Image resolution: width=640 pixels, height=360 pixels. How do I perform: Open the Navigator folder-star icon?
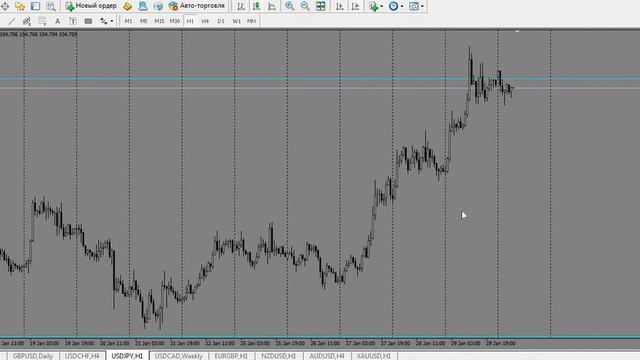click(20, 6)
